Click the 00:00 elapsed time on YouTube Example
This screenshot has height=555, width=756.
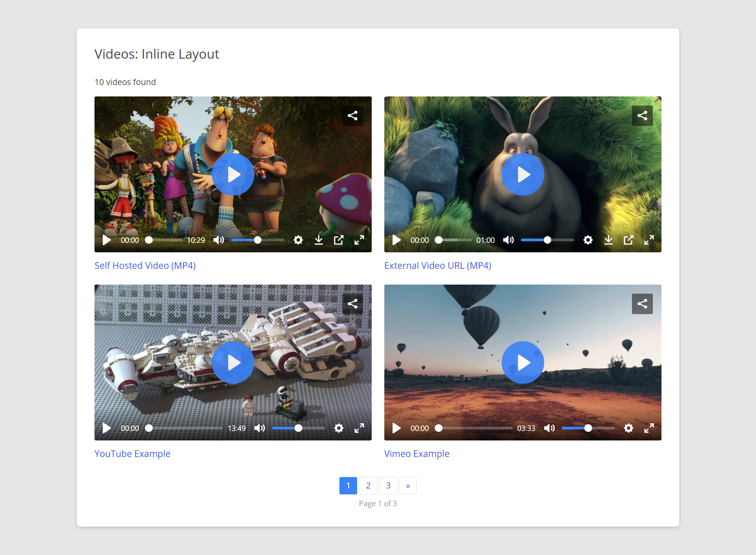click(x=130, y=428)
